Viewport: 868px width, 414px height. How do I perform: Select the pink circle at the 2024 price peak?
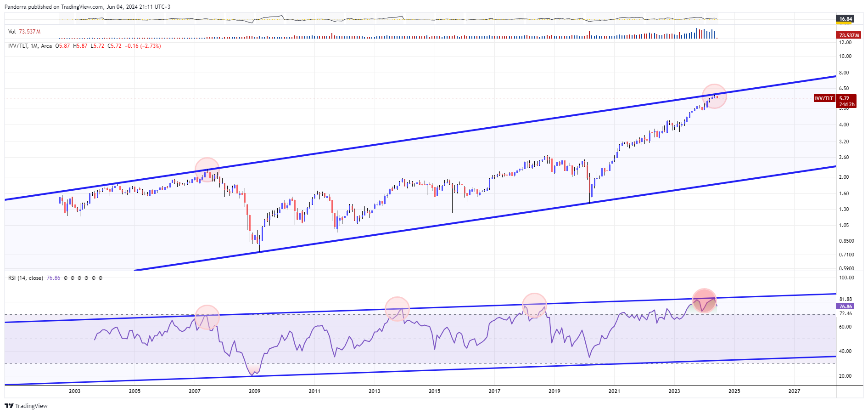pyautogui.click(x=714, y=96)
